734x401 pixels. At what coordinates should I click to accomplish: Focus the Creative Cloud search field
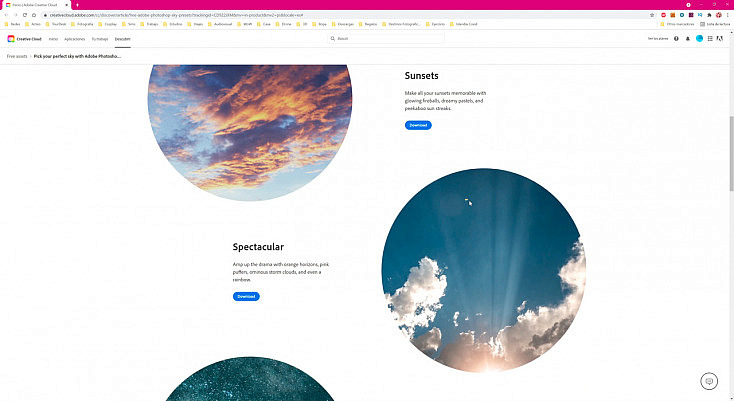[386, 38]
